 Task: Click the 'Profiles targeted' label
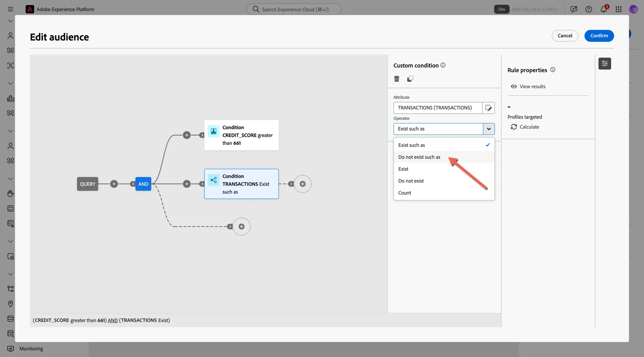pyautogui.click(x=525, y=117)
